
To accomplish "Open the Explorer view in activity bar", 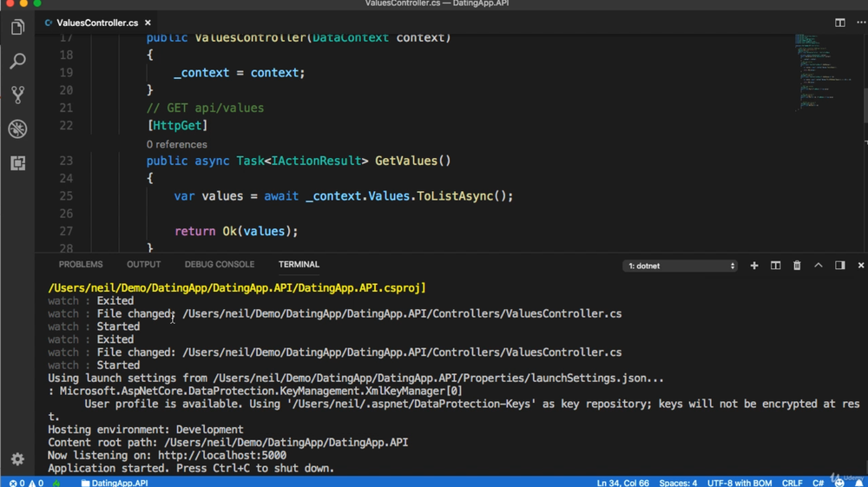I will click(x=17, y=27).
